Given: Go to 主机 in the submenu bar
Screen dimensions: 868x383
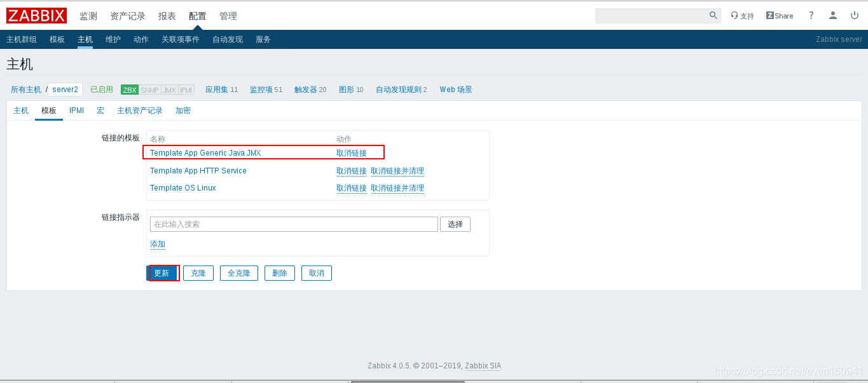Looking at the screenshot, I should tap(85, 39).
